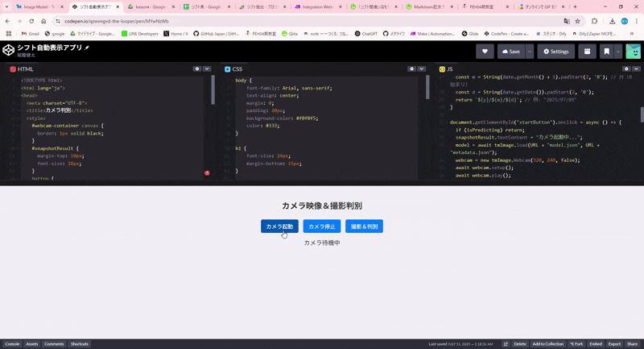Bookmark this pen

[607, 52]
